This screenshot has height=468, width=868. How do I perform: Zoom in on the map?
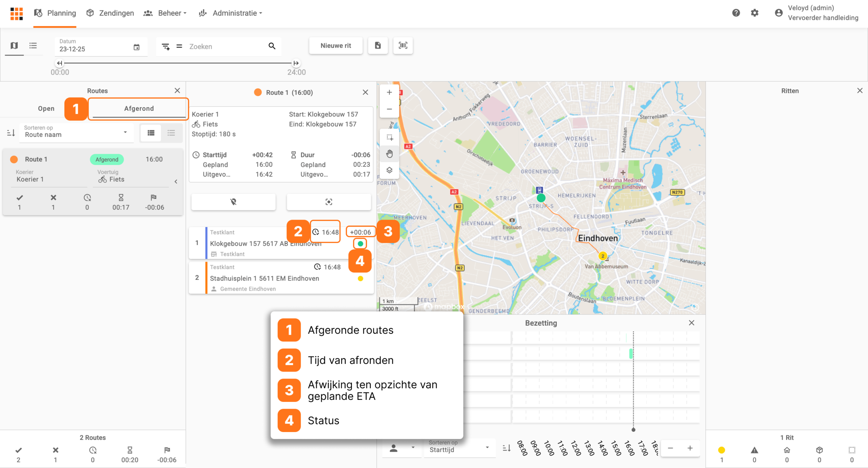click(x=389, y=93)
